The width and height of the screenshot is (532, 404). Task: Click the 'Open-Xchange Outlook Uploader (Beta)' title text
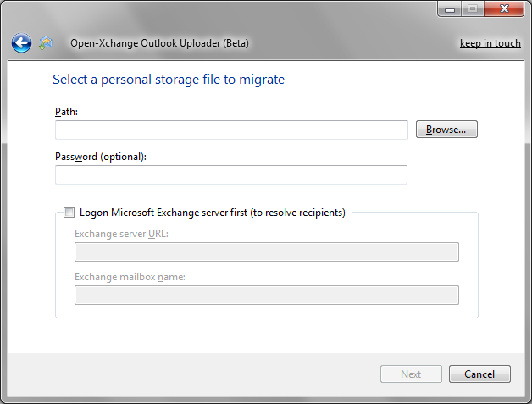(x=159, y=43)
